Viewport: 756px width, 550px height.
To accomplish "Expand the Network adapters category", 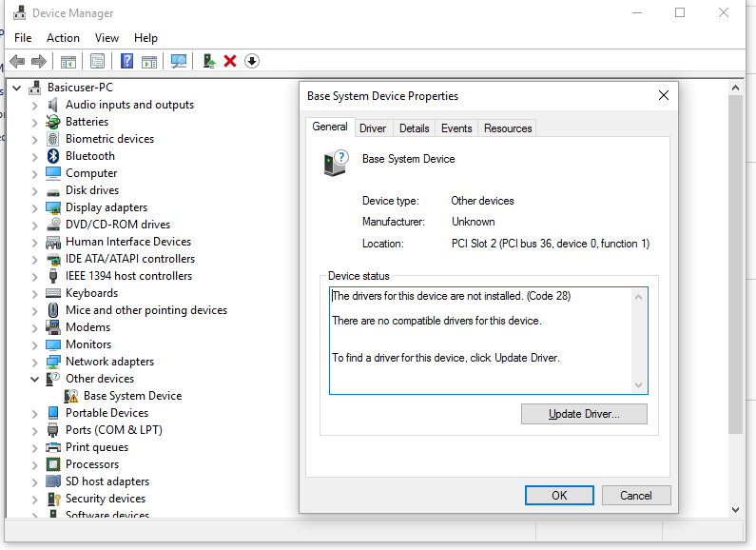I will [35, 362].
